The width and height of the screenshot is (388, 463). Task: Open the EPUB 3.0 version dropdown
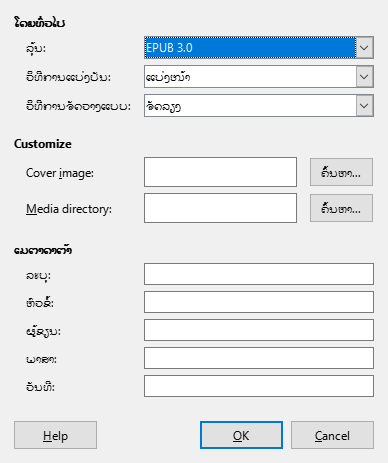pyautogui.click(x=259, y=48)
